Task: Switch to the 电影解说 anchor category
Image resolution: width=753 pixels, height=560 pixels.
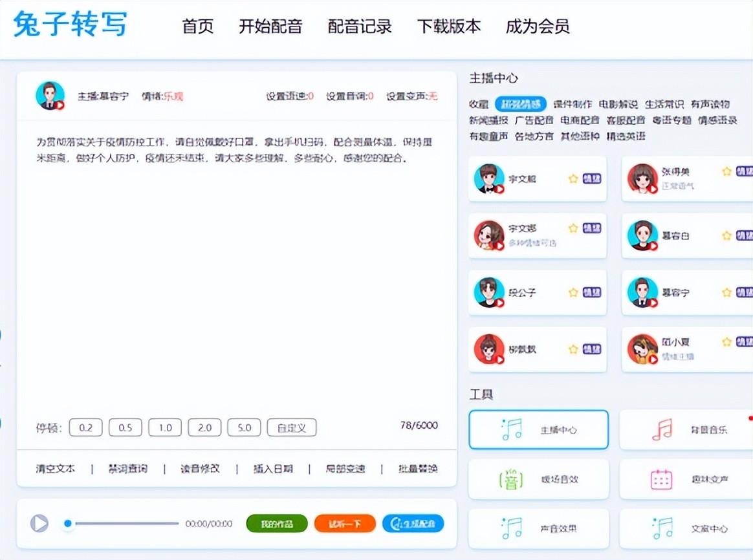Action: pyautogui.click(x=618, y=104)
